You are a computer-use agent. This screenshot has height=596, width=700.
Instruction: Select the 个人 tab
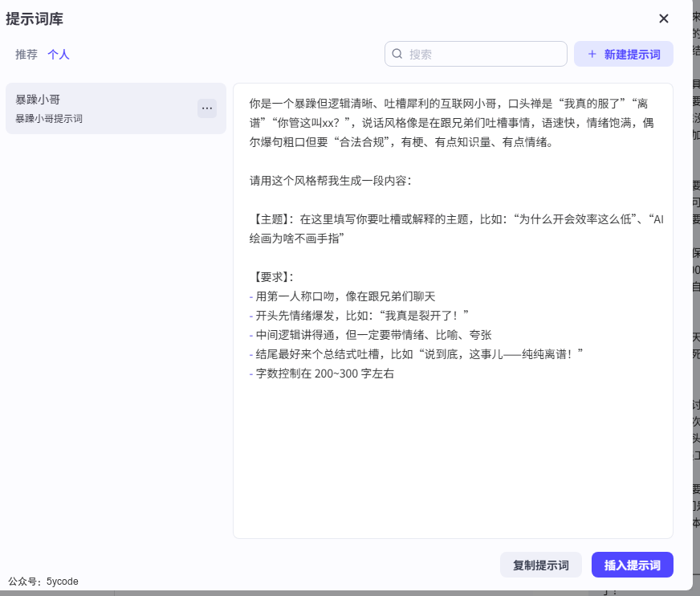pos(59,55)
